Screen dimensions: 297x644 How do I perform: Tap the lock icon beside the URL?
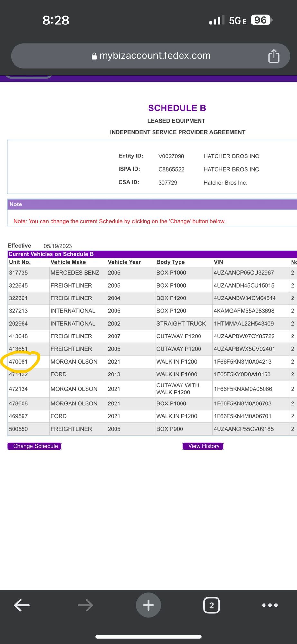(x=94, y=56)
